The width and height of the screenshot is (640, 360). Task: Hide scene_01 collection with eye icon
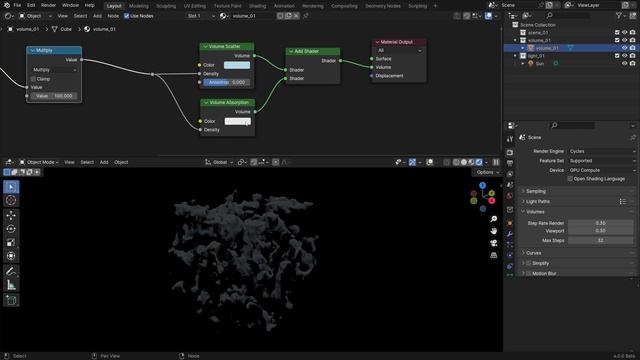[624, 33]
